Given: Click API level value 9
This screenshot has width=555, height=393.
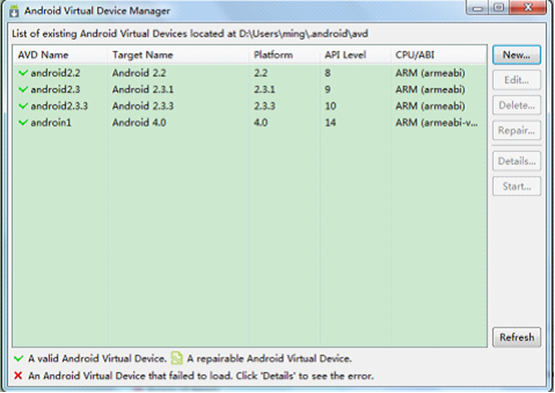Looking at the screenshot, I should coord(328,89).
